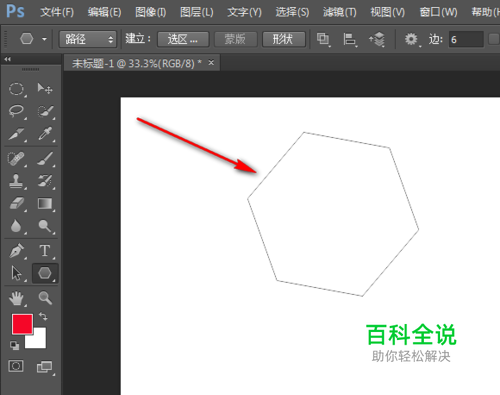Viewport: 500px width, 395px height.
Task: Click the 选区... button
Action: point(183,39)
